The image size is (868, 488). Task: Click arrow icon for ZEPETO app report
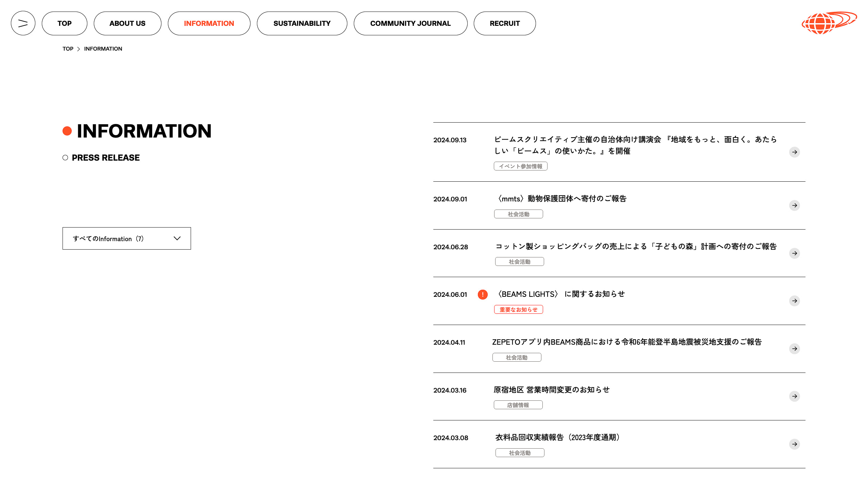tap(794, 349)
